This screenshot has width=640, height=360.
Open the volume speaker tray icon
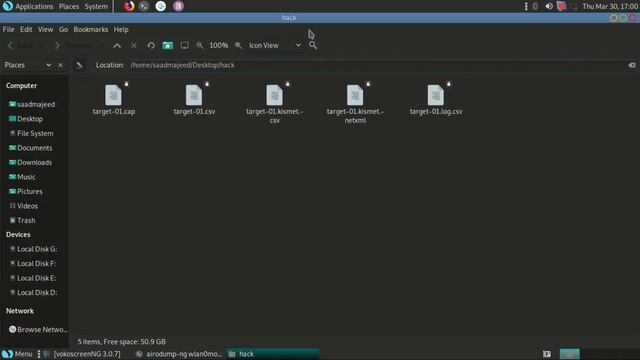pos(549,6)
